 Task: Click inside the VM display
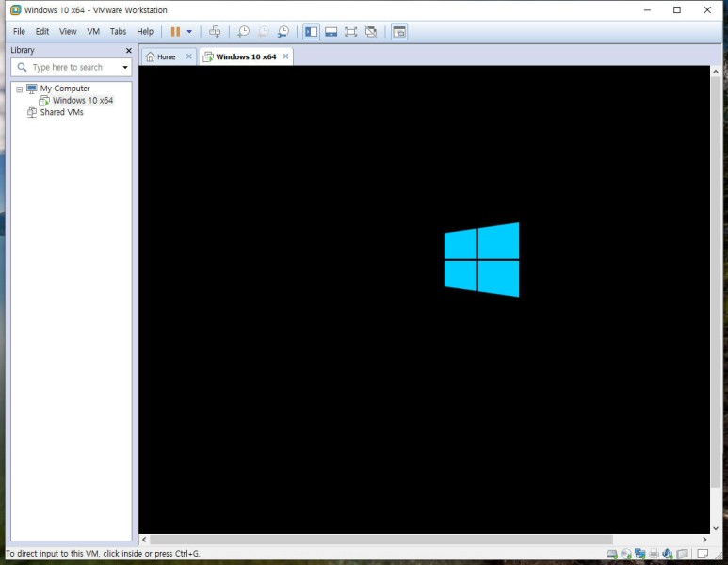click(x=424, y=299)
